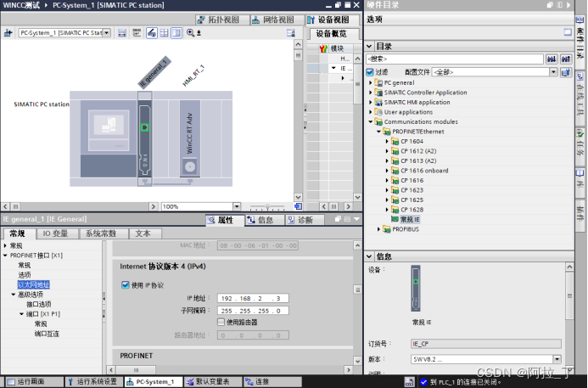Open the 版本 SW V8.2 dropdown
This screenshot has height=388, width=588.
click(557, 359)
